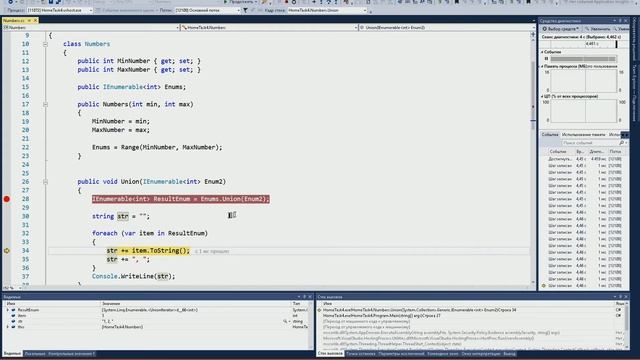Click the elapsed time hint beside line 34

212,251
